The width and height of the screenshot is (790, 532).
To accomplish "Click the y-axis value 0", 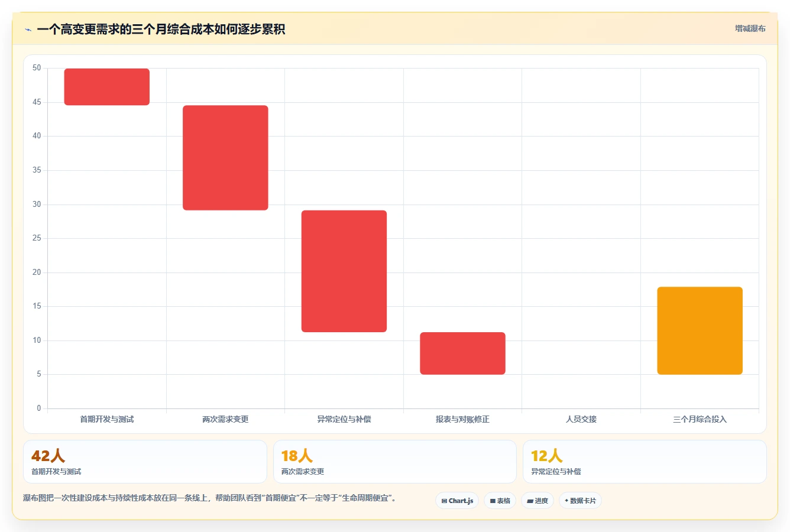I will pos(39,408).
